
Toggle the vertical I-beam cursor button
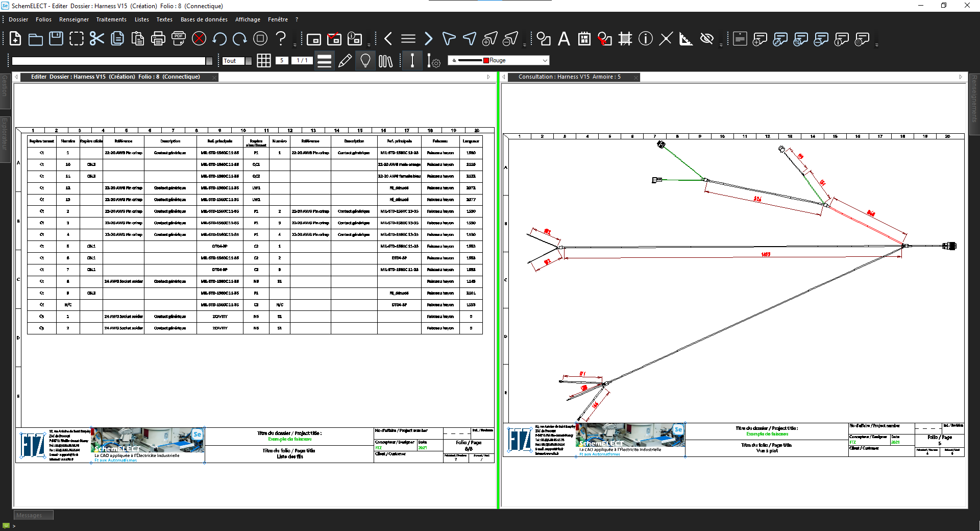[412, 61]
